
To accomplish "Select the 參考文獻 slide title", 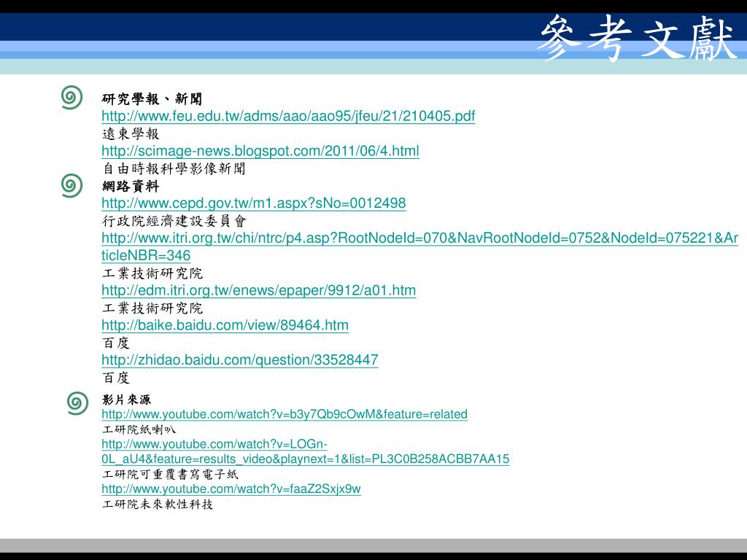I will click(x=638, y=38).
